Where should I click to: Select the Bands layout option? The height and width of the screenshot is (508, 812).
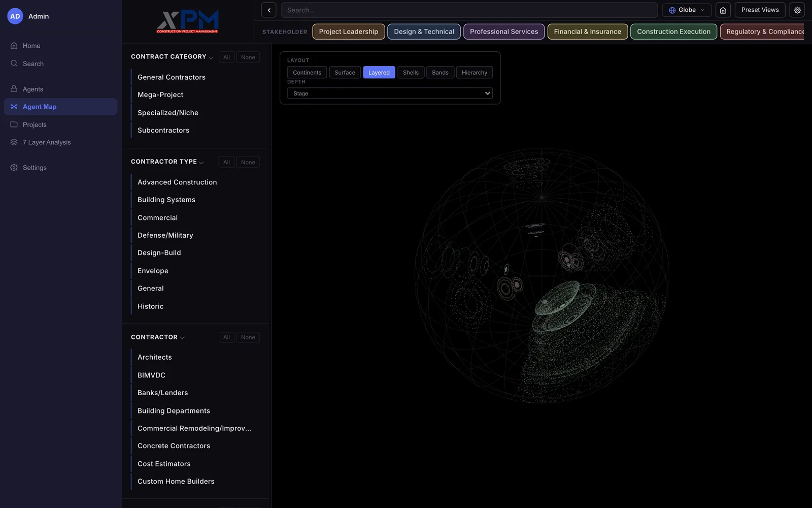440,73
